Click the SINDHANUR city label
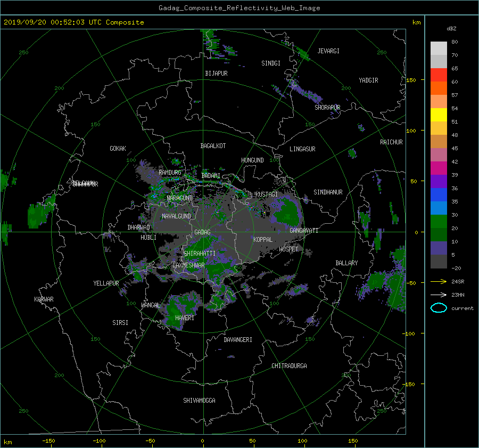 [328, 192]
